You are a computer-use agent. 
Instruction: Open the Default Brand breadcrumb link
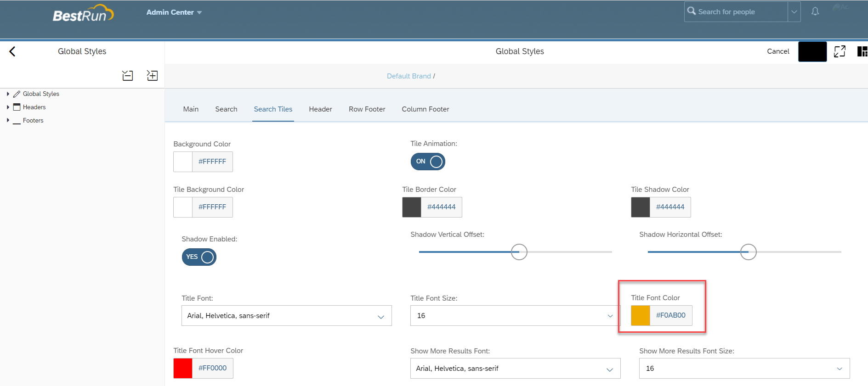[x=409, y=76]
